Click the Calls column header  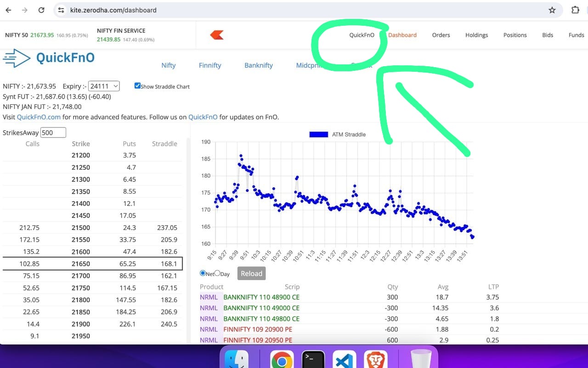pyautogui.click(x=32, y=144)
